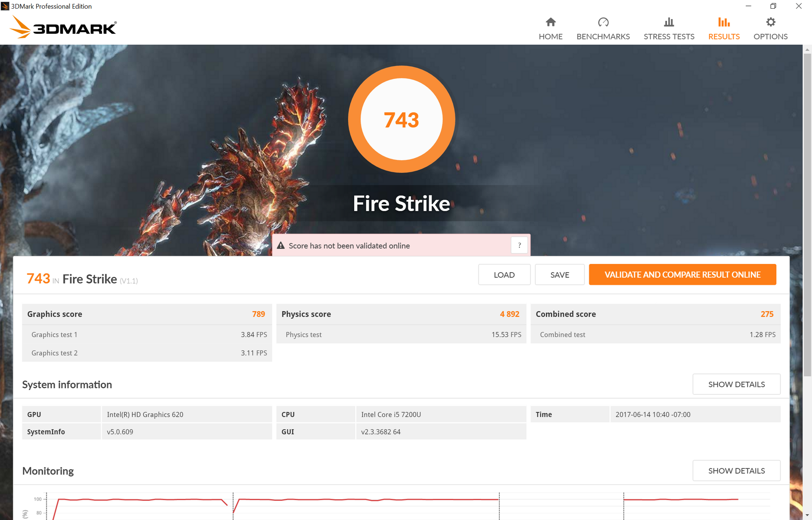
Task: Click the Physics test row
Action: tap(401, 335)
